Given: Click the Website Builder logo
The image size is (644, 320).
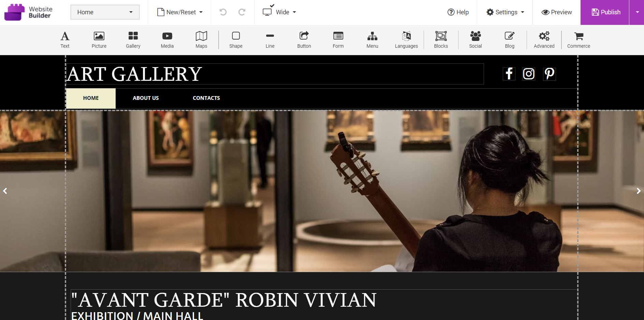Looking at the screenshot, I should pyautogui.click(x=28, y=12).
